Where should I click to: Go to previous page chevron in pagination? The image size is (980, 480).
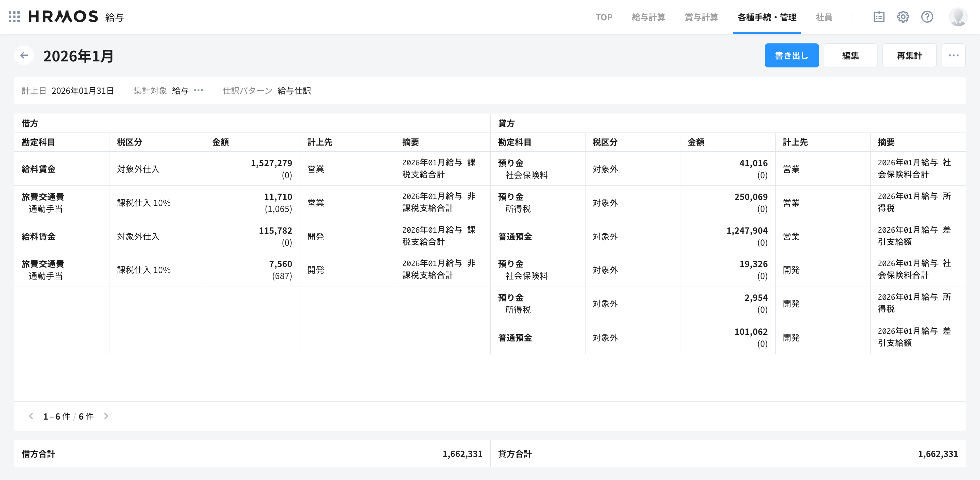tap(31, 416)
